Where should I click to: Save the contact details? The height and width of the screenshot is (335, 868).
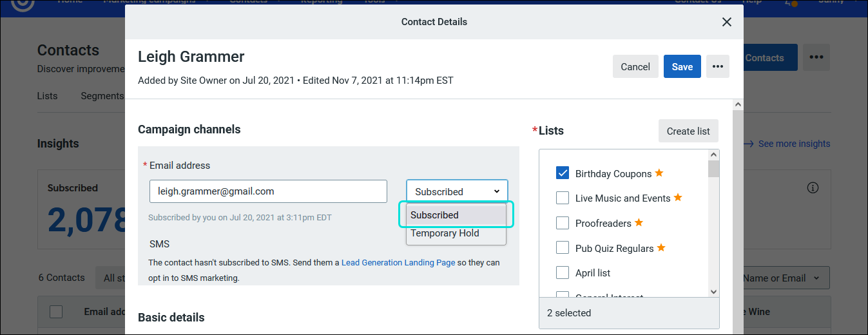click(x=682, y=66)
